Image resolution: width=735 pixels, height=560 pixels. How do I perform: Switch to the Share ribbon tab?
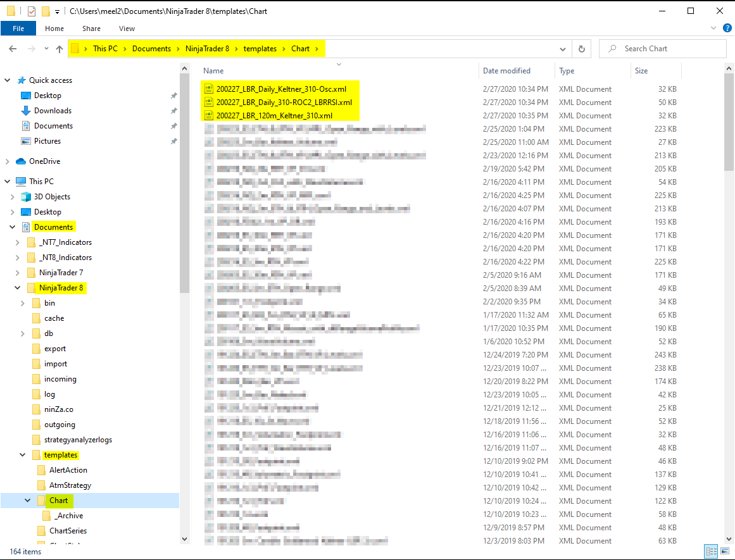(91, 28)
